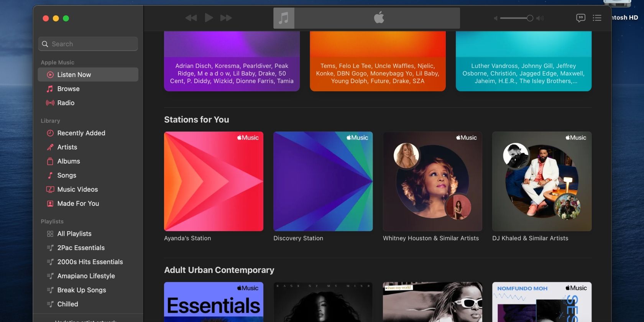Image resolution: width=644 pixels, height=322 pixels.
Task: Click DJ Khaled & Similar Artists label
Action: tap(530, 238)
